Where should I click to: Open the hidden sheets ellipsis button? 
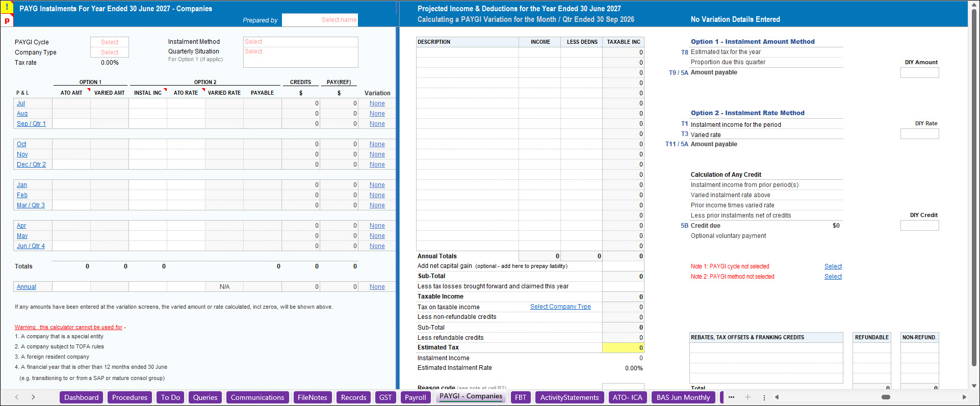click(731, 397)
